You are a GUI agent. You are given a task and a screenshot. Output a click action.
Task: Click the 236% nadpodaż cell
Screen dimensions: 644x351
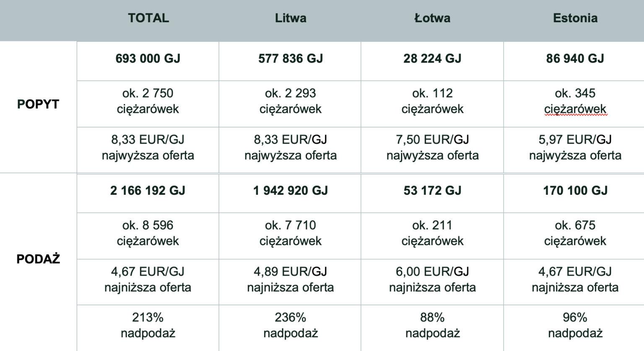[x=290, y=328]
